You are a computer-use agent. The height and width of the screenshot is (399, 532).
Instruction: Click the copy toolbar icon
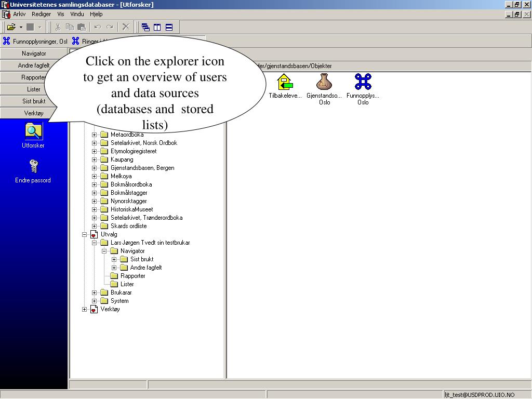70,27
